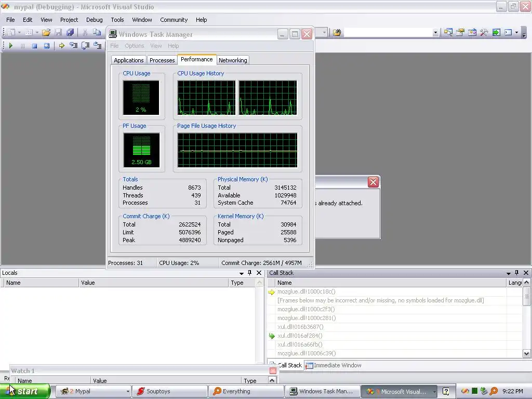Open the Community menu
This screenshot has width=532, height=399.
[174, 20]
